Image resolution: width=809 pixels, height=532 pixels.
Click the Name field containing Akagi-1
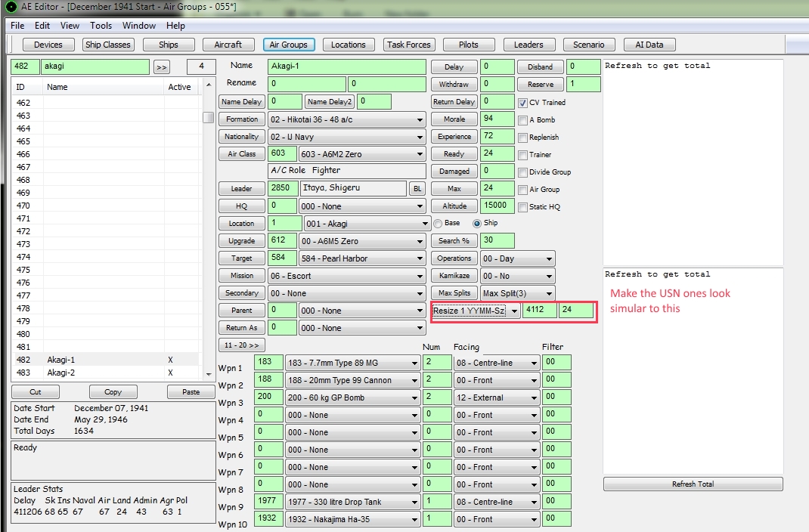tap(347, 66)
